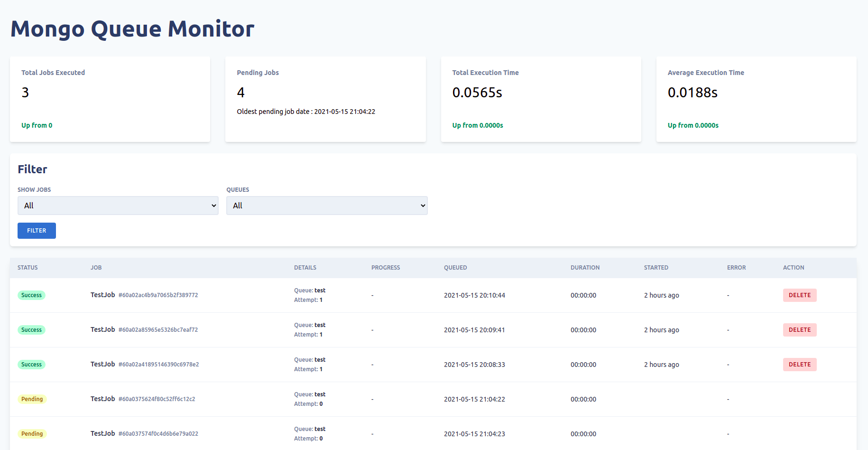This screenshot has width=868, height=450.
Task: Click the ERROR column header
Action: 736,268
